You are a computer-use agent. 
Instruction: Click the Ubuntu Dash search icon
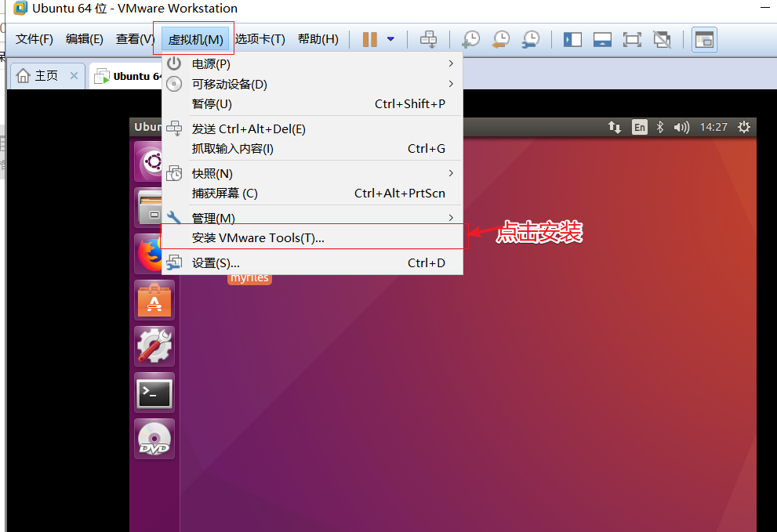pos(149,161)
